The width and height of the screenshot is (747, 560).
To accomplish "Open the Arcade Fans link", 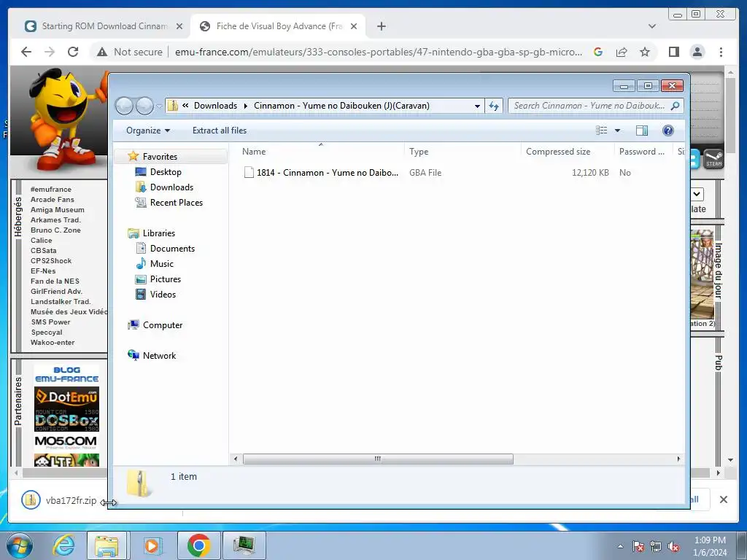I will (x=53, y=200).
